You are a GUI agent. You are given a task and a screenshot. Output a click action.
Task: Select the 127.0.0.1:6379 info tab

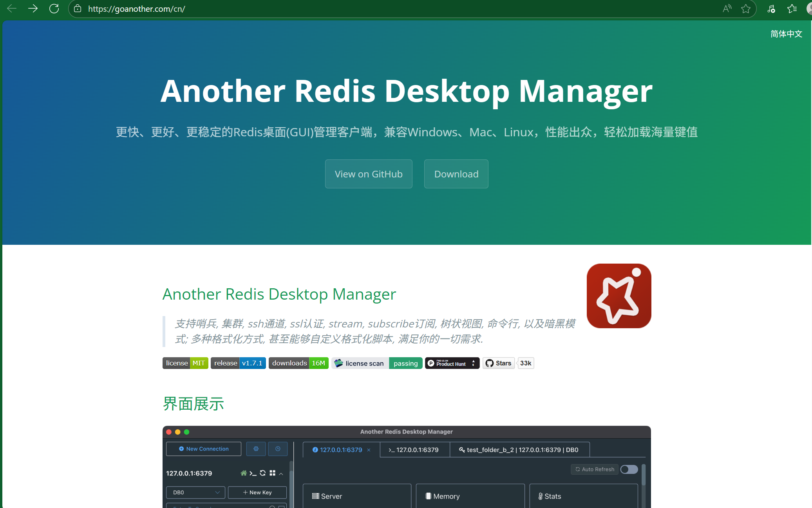point(340,450)
